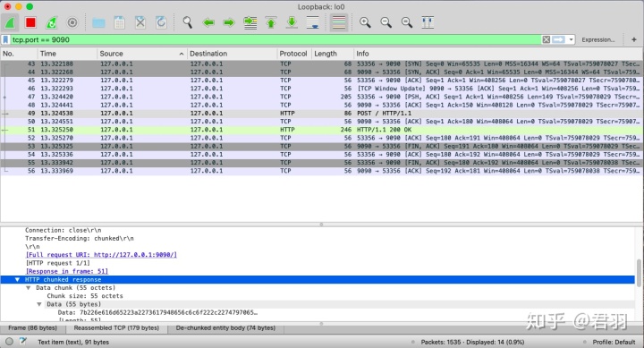Start capture with the shark fin icon
644x348 pixels.
pos(10,22)
